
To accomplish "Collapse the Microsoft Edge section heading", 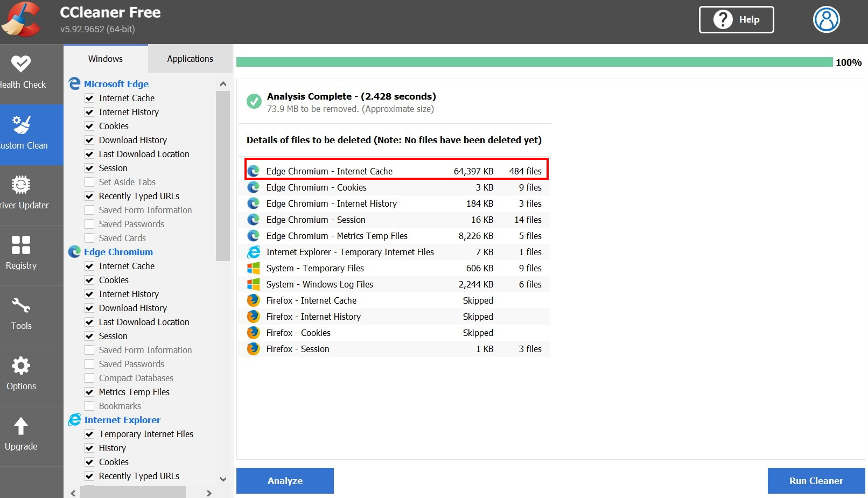I will [x=116, y=84].
